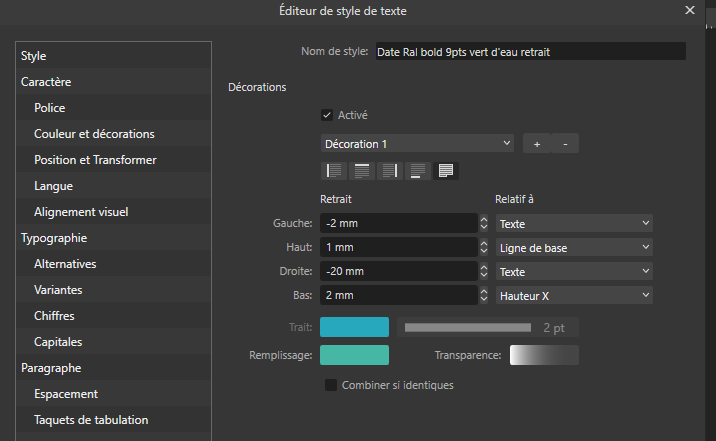716x441 pixels.
Task: Select Paragraphe in the category list
Action: pos(113,368)
